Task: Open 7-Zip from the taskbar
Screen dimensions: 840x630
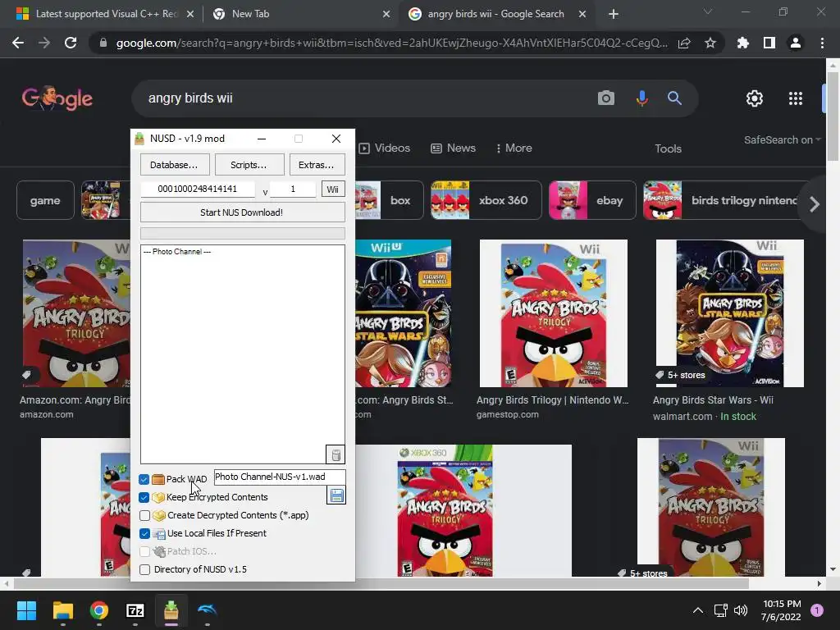Action: pos(135,610)
